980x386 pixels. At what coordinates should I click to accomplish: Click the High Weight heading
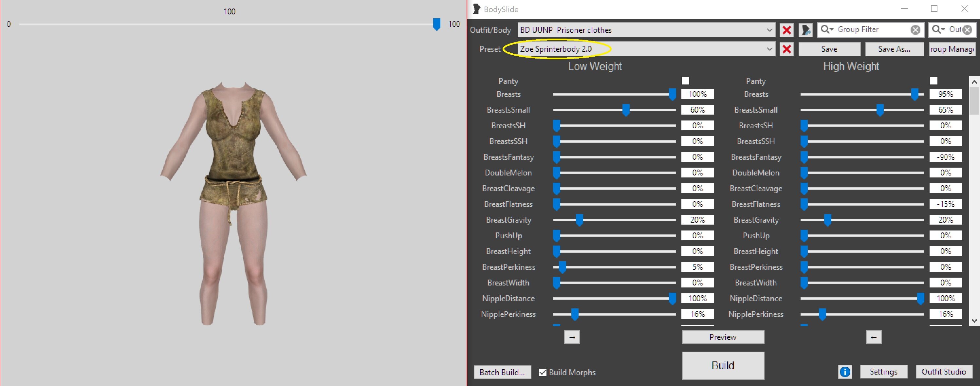[x=851, y=66]
